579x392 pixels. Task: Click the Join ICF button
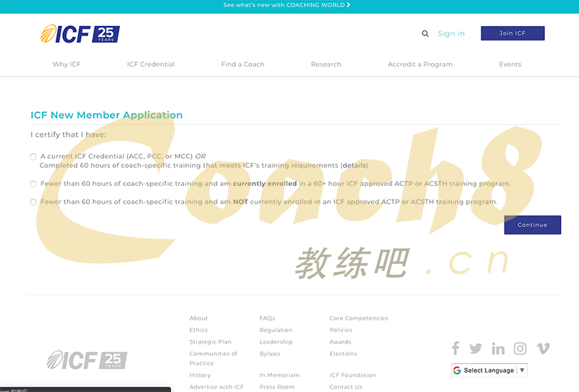pyautogui.click(x=512, y=33)
